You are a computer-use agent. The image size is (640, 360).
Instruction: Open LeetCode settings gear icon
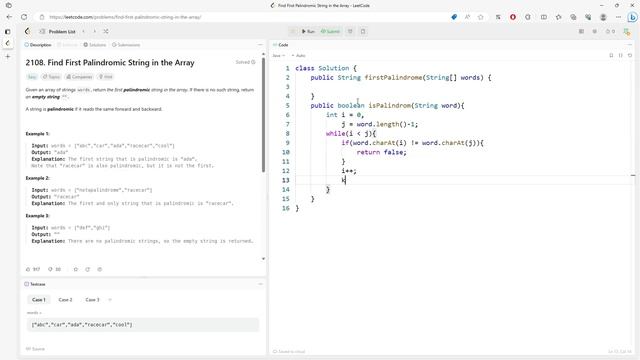[x=595, y=31]
